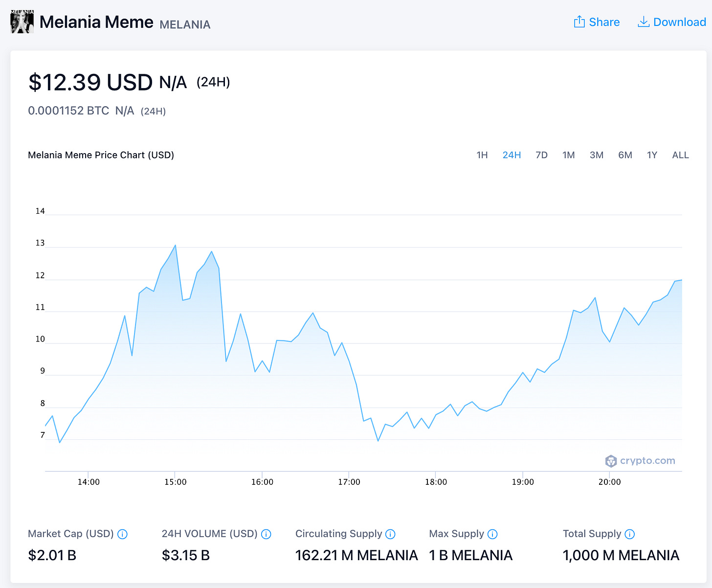Open Circulating Supply info icon
Screen dimensions: 712x588
pyautogui.click(x=390, y=534)
